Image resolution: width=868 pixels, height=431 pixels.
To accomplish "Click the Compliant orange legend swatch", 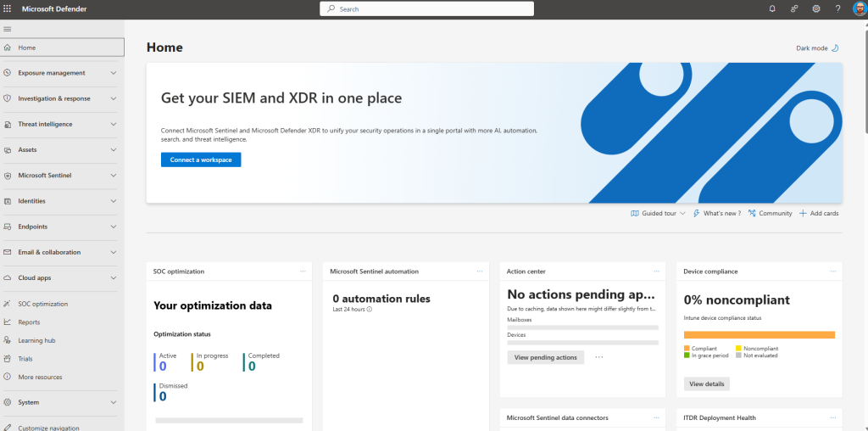I will click(x=687, y=348).
